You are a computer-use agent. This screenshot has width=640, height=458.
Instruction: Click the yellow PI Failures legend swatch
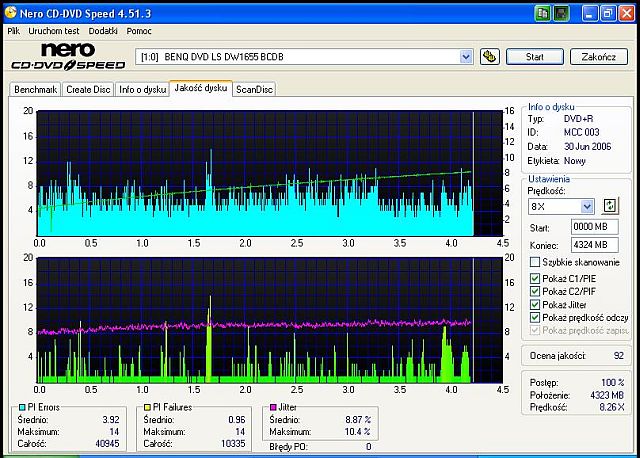[147, 407]
